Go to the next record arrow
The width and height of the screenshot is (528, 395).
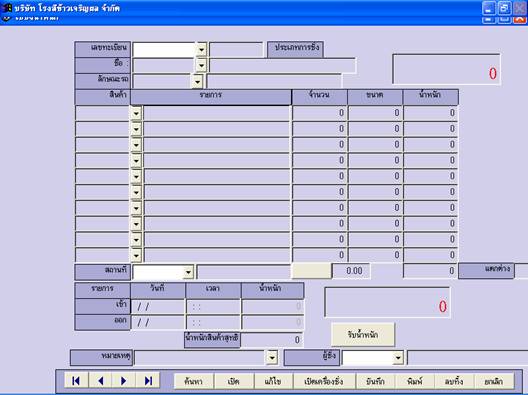124,381
